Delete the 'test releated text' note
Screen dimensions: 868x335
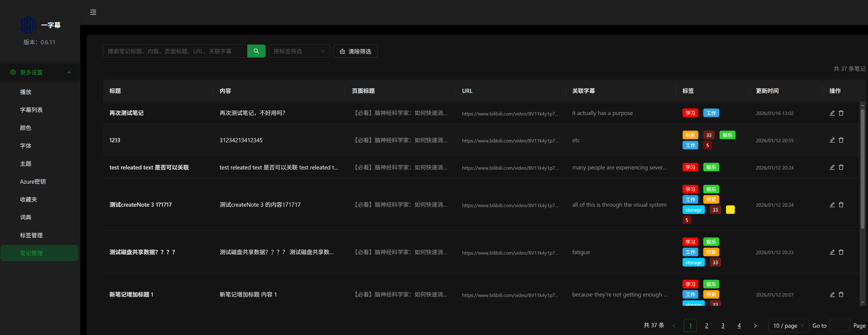pos(841,167)
